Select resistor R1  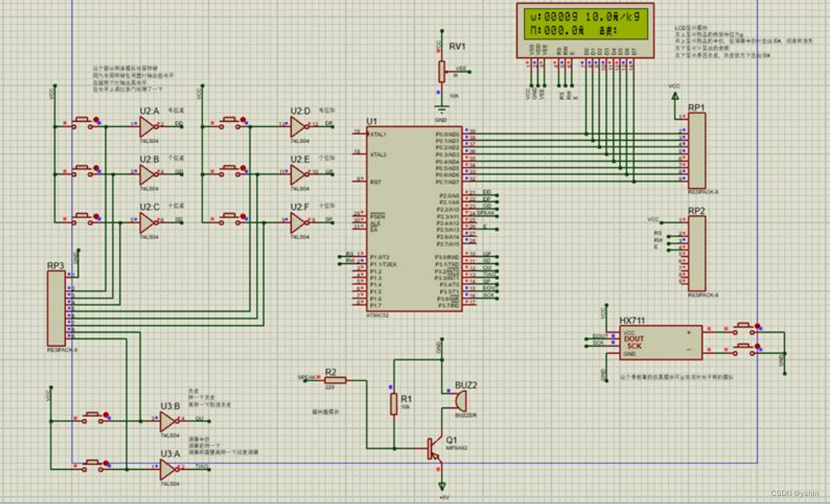(x=394, y=404)
